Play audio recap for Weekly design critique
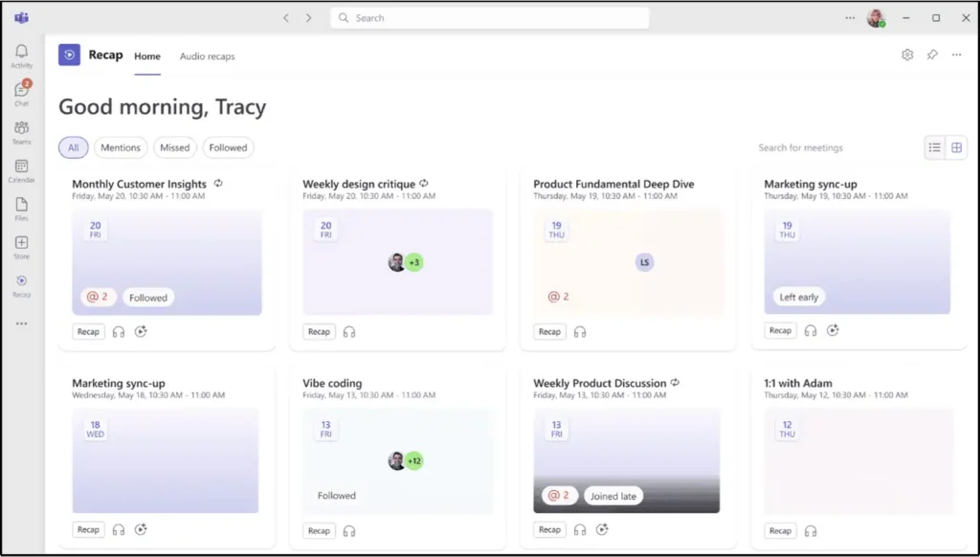 [349, 332]
